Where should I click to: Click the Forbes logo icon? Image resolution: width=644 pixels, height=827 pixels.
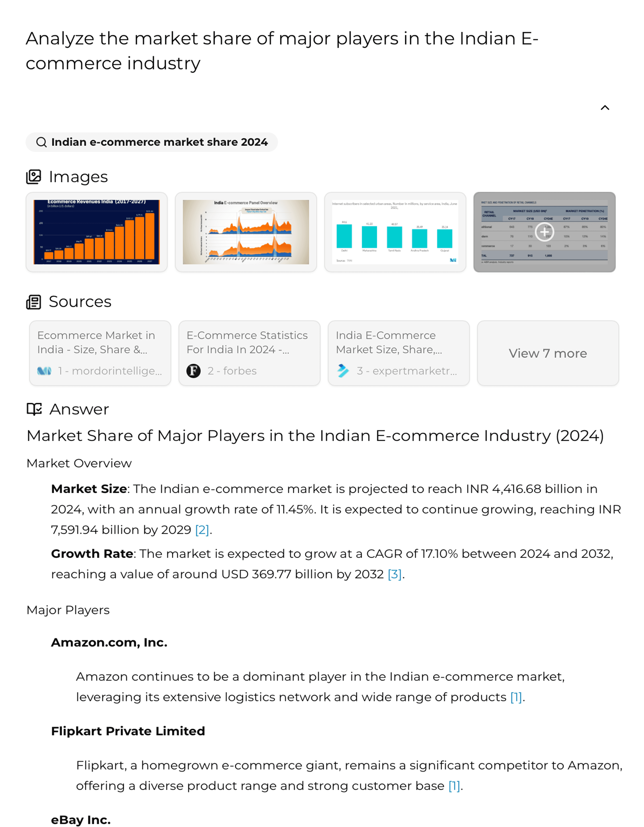(194, 371)
